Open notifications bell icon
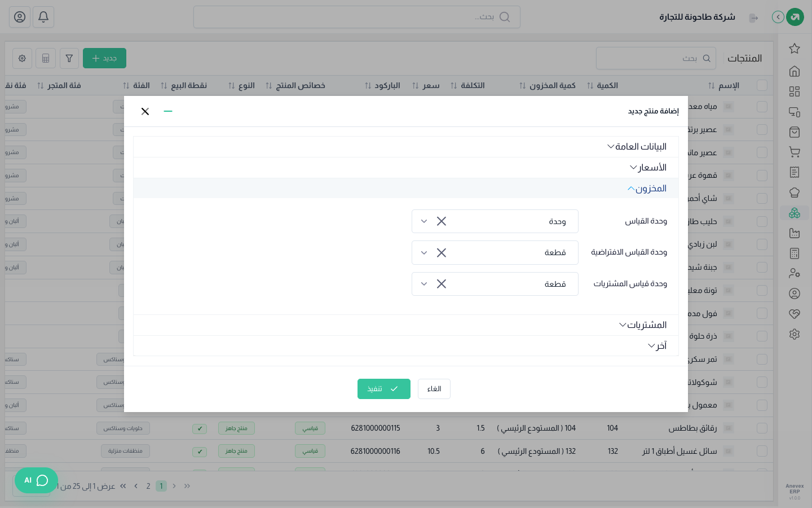 click(43, 17)
